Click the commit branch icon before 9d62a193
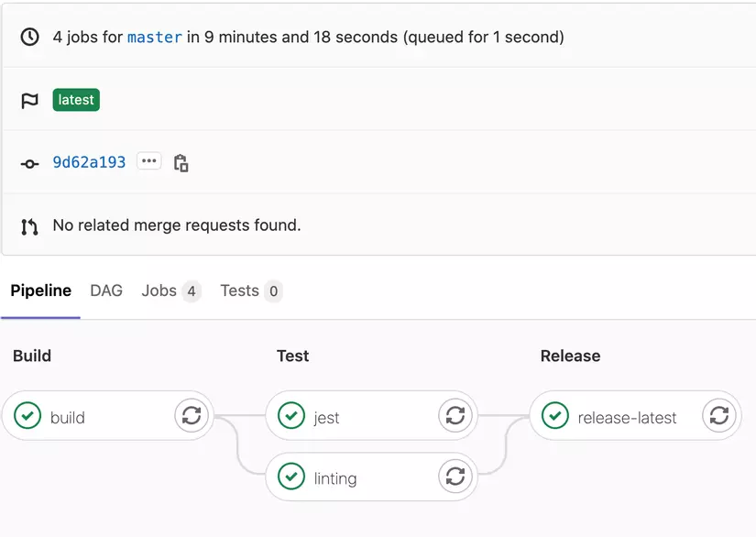Screen dimensions: 756x537 pos(28,161)
